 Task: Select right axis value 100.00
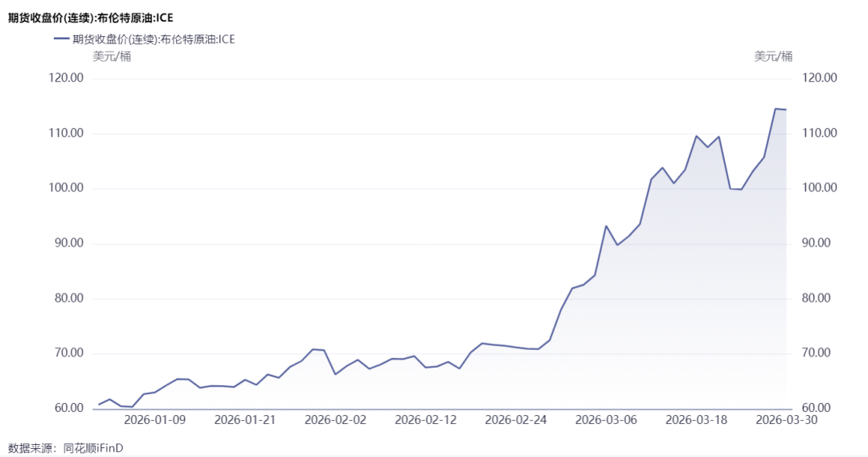click(x=819, y=187)
